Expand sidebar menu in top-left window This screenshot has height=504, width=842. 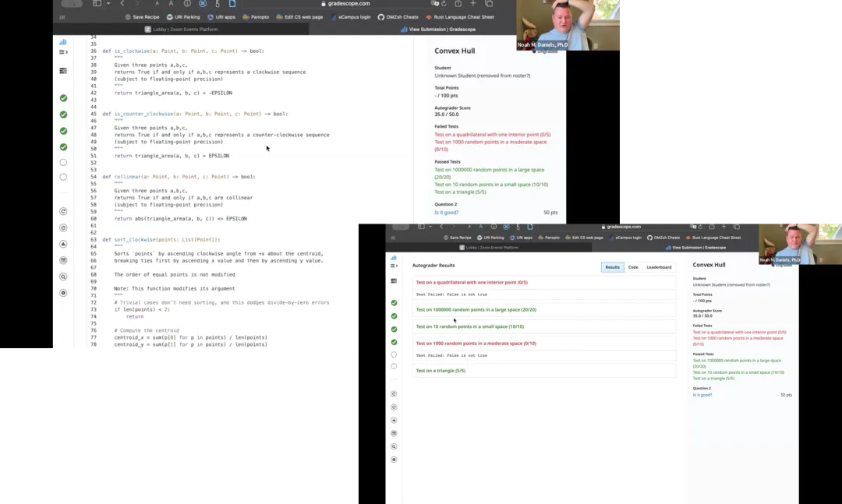coord(63,52)
